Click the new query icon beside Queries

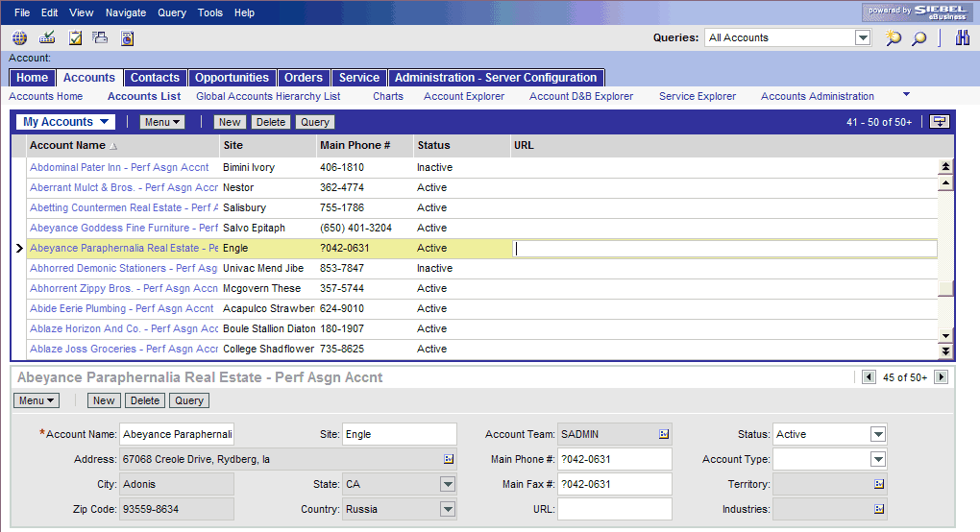tap(894, 38)
